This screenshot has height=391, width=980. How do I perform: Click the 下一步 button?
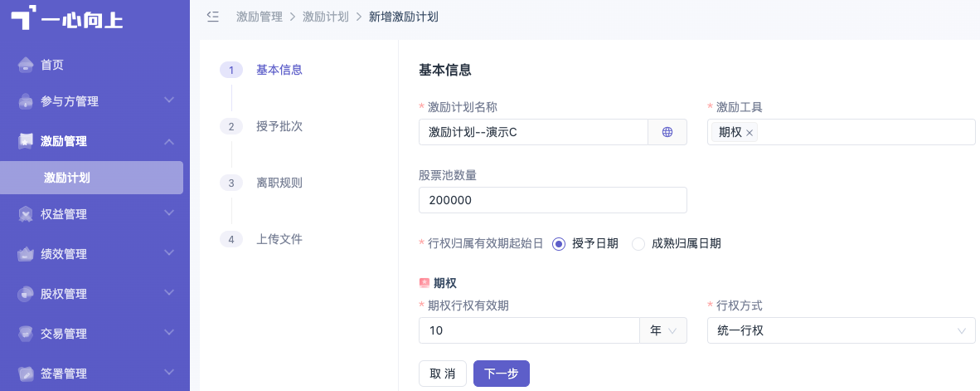(x=502, y=374)
